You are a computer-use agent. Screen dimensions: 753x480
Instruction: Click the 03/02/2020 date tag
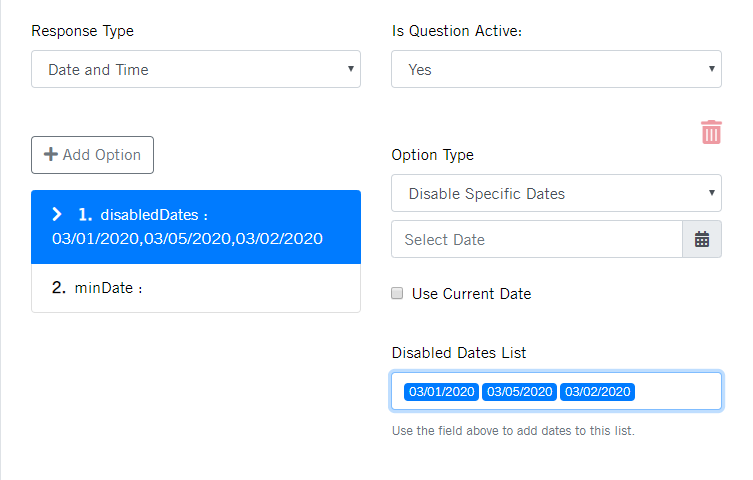tap(597, 392)
